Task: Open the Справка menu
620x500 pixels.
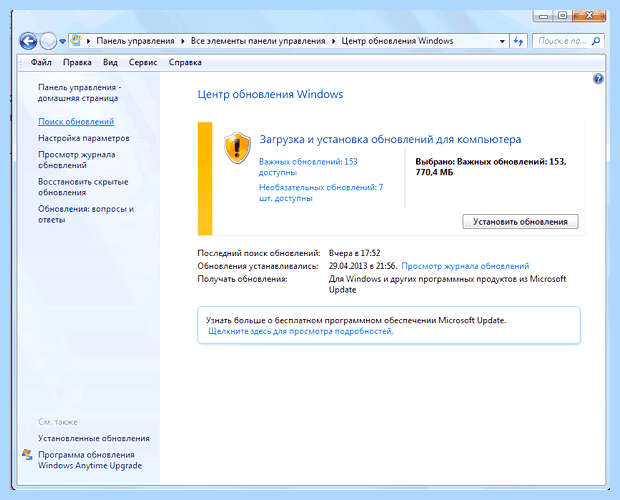Action: [185, 62]
